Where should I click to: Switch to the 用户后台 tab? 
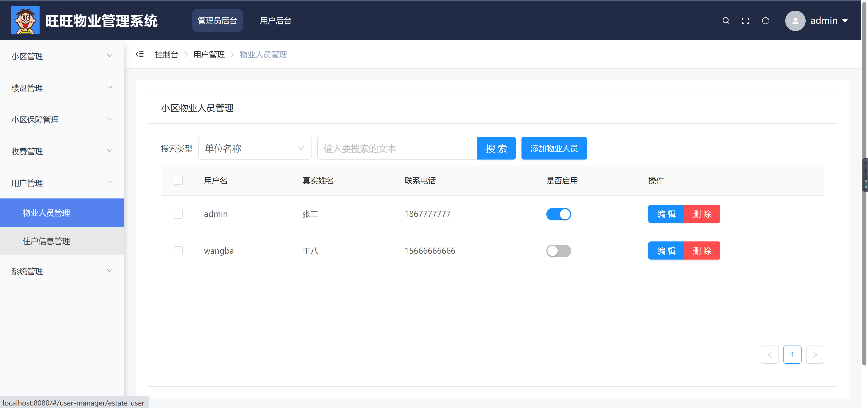pyautogui.click(x=275, y=21)
